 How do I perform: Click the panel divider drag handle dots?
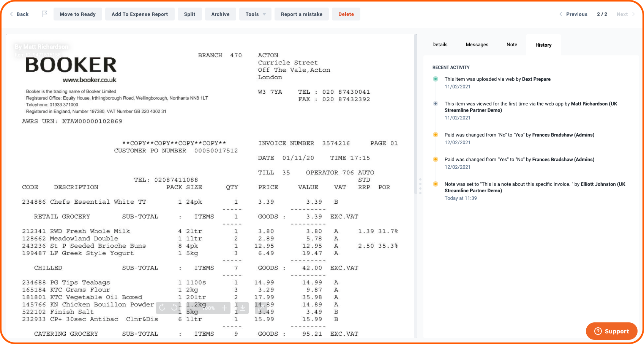click(420, 186)
